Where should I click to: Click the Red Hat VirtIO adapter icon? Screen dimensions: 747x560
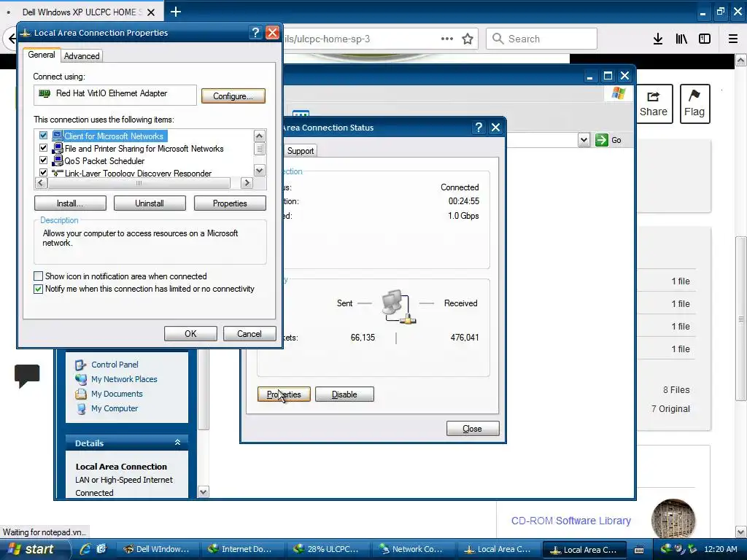pos(44,93)
